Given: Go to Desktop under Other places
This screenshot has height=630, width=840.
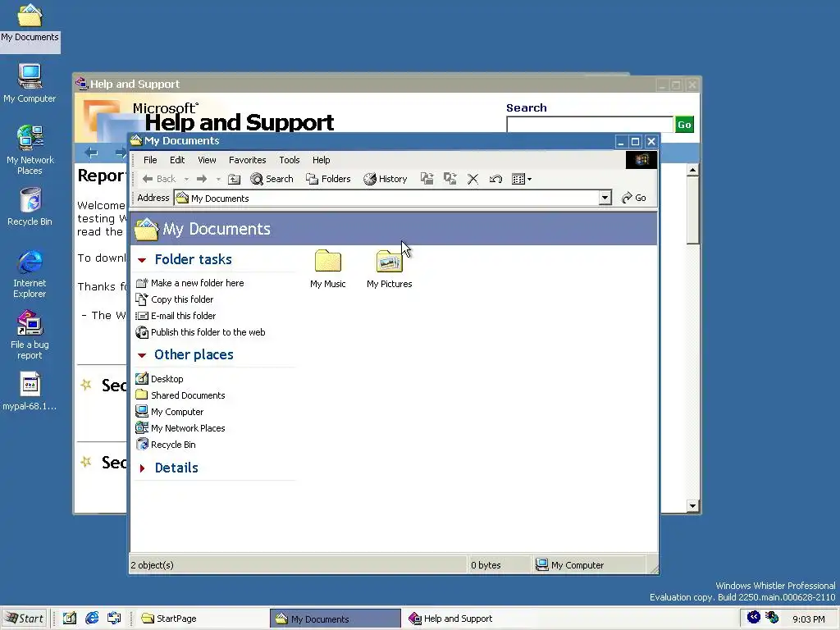Looking at the screenshot, I should pos(159,379).
